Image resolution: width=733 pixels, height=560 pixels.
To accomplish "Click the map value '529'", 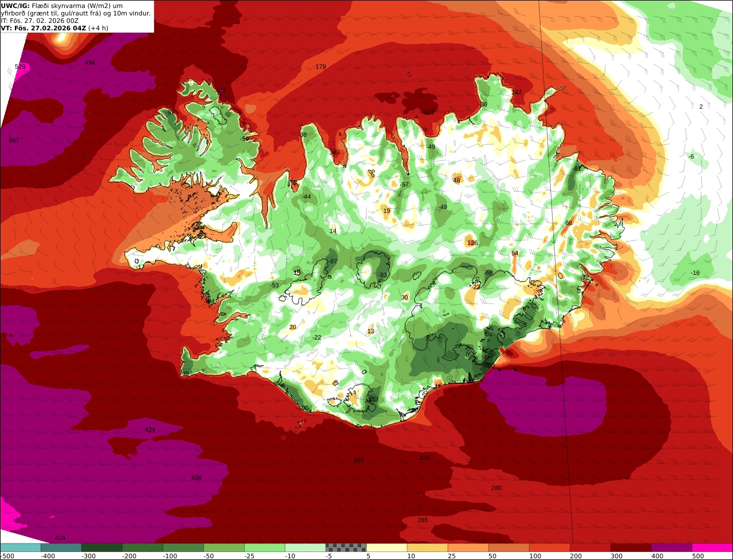I will pos(20,67).
